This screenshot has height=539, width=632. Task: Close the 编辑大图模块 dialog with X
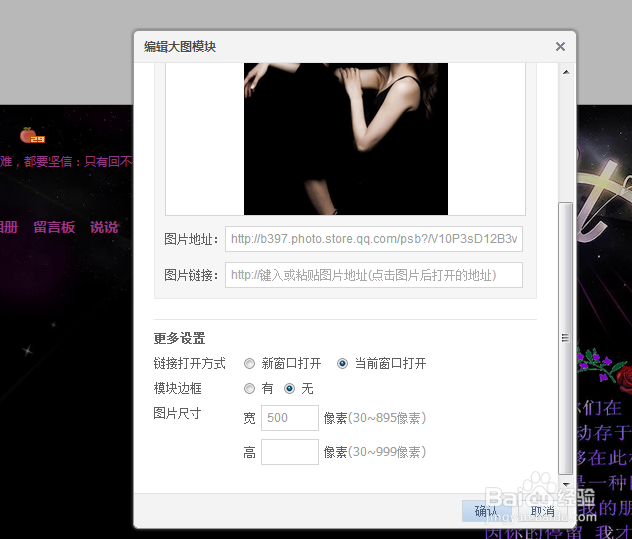[560, 47]
